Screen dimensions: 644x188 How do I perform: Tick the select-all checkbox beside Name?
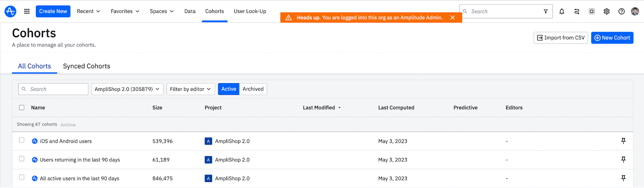(22, 107)
